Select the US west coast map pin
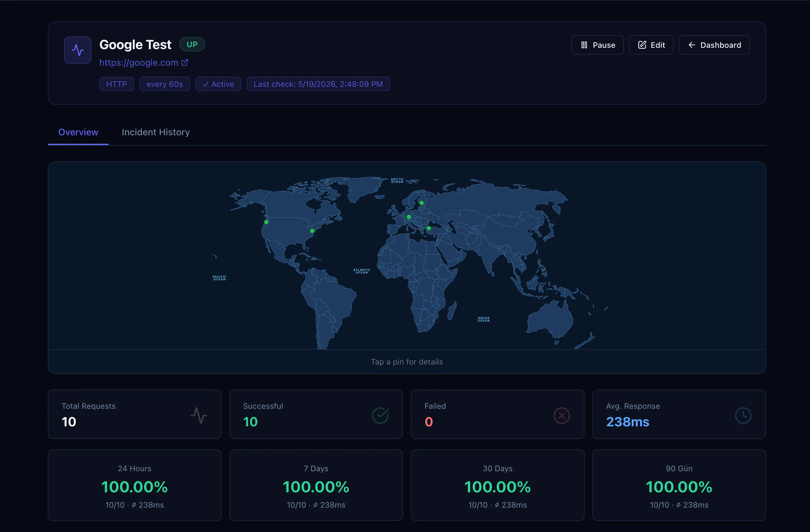The width and height of the screenshot is (810, 532). (x=266, y=222)
